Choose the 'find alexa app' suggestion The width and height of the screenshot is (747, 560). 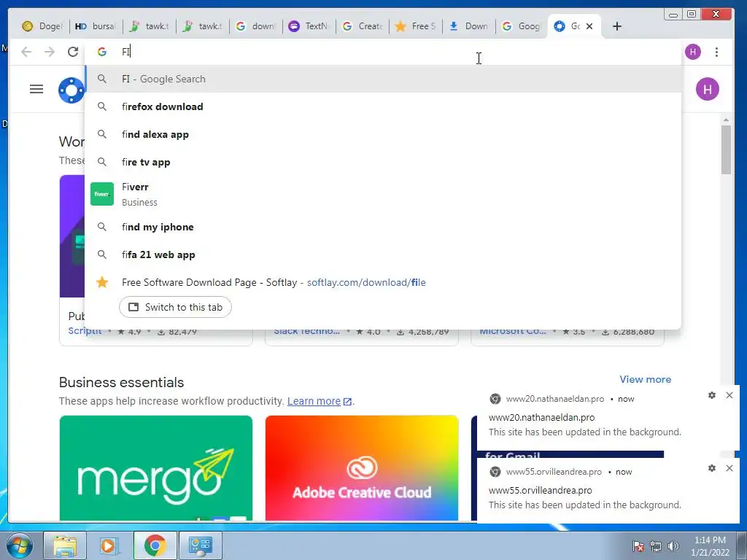pos(383,134)
